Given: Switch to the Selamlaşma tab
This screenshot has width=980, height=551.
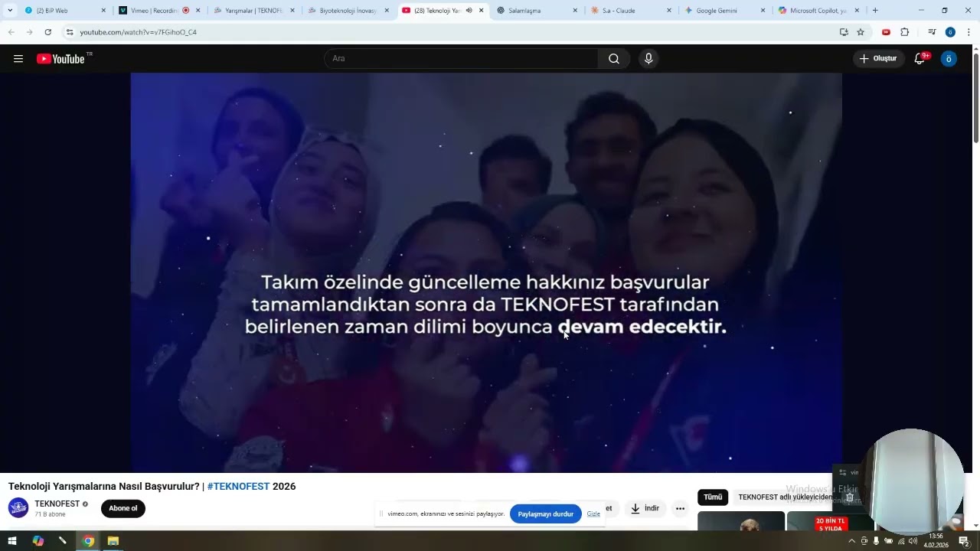Looking at the screenshot, I should (x=537, y=11).
